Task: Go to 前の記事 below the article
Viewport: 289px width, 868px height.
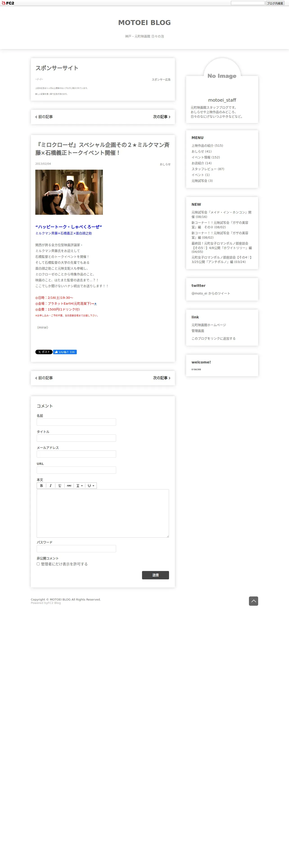Action: coord(44,378)
